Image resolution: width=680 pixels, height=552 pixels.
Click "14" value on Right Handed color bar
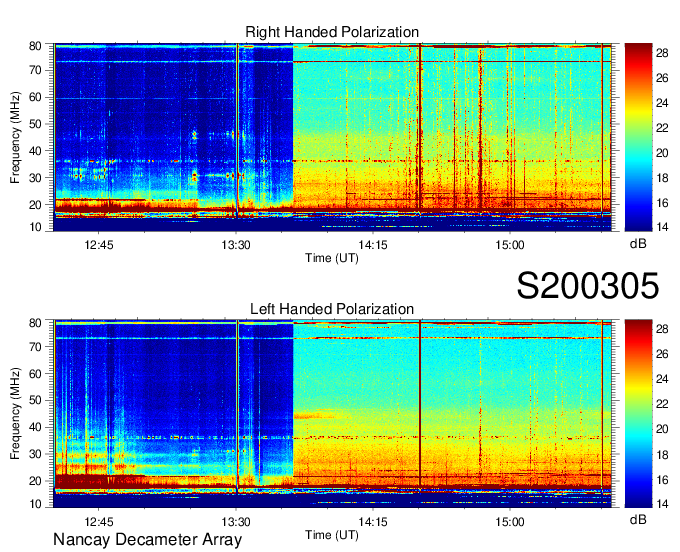662,227
